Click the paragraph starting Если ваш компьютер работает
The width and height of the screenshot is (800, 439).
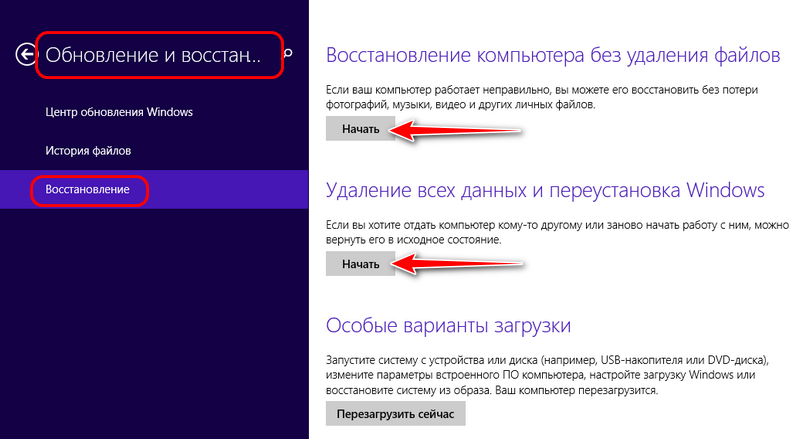542,97
